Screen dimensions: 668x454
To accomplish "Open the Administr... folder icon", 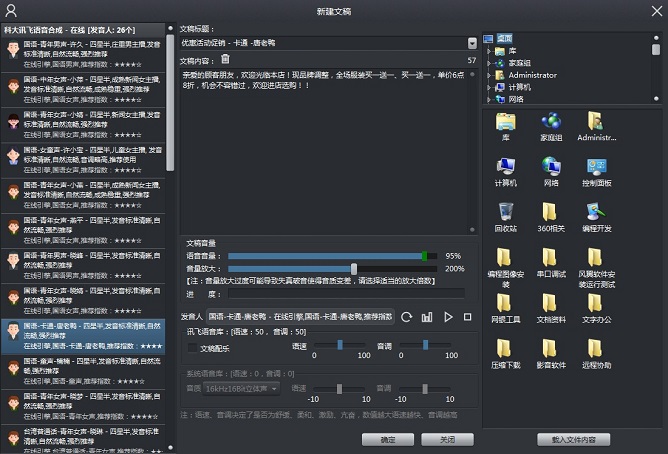I will [596, 126].
